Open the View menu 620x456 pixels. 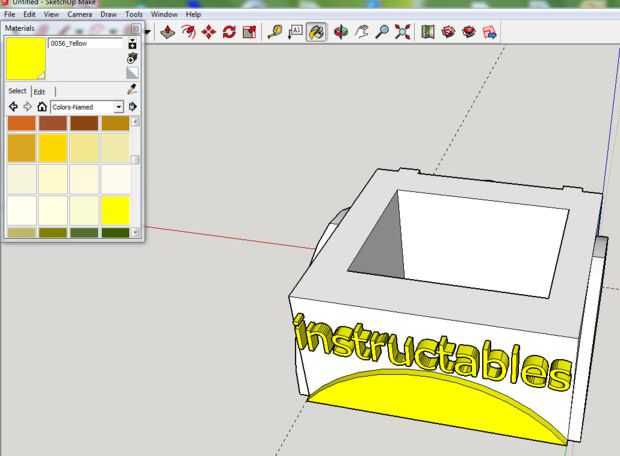(x=51, y=14)
